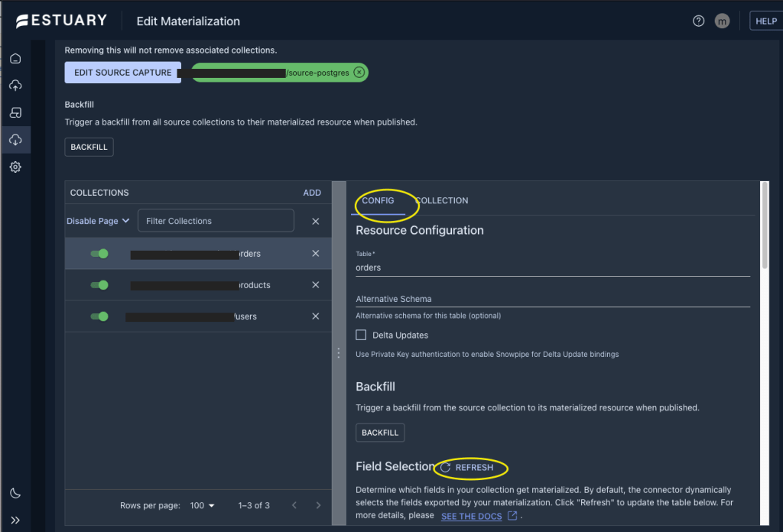Click the Filter Collections input field
This screenshot has width=783, height=532.
pos(216,221)
